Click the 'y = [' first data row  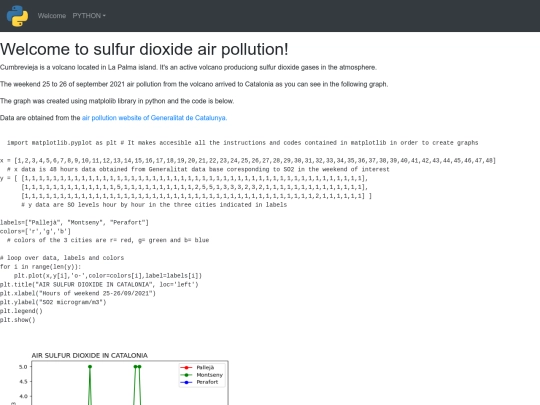tap(184, 178)
